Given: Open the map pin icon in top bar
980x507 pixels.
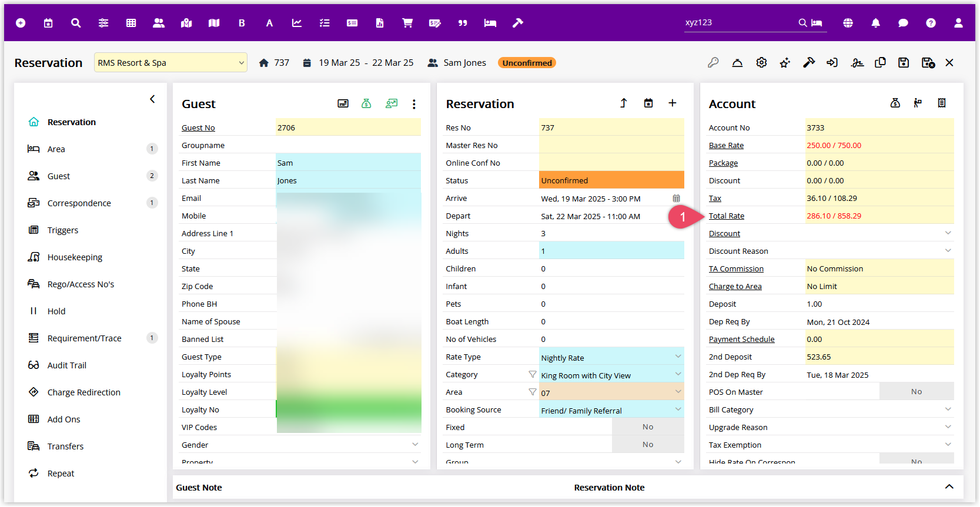Looking at the screenshot, I should [x=186, y=23].
